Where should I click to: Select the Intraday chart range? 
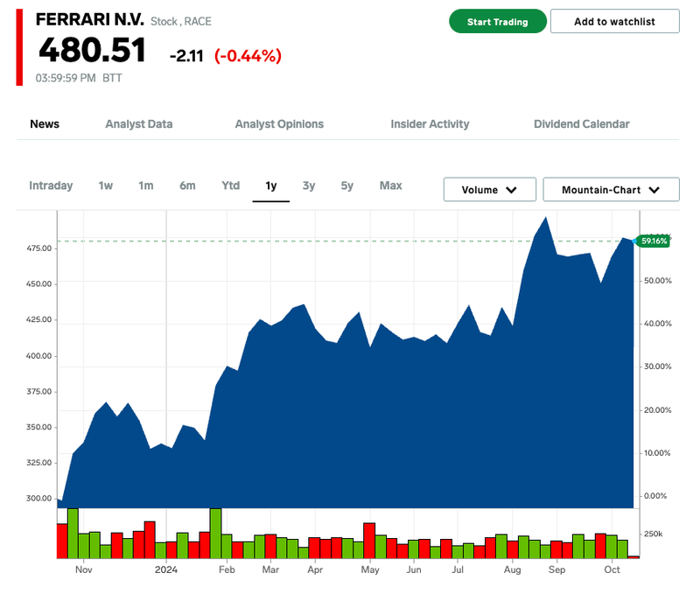51,185
